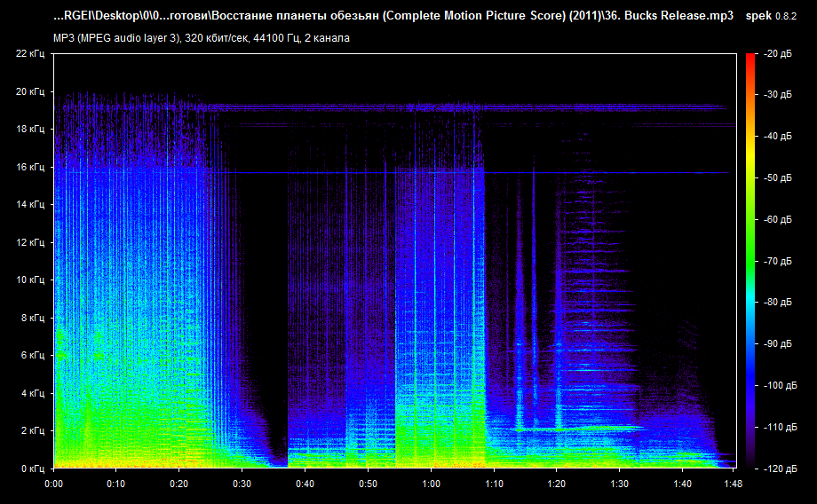Screen dimensions: 817x504
Task: Click the 1:48 end time label
Action: pos(734,484)
